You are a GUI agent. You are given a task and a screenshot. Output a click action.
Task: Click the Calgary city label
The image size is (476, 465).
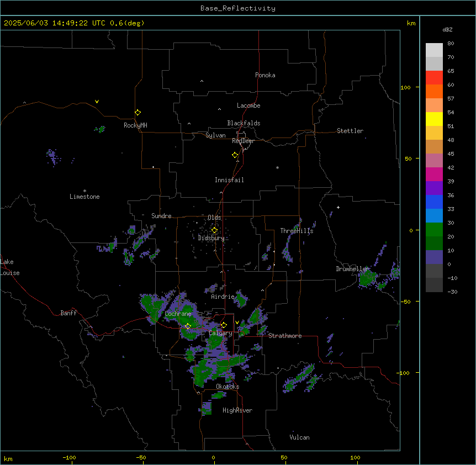tap(220, 333)
